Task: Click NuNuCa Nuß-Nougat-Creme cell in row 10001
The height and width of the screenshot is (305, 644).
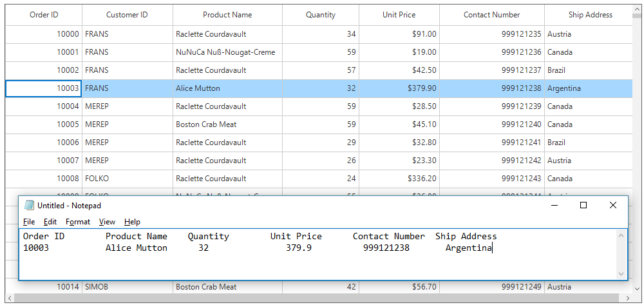Action: tap(227, 52)
